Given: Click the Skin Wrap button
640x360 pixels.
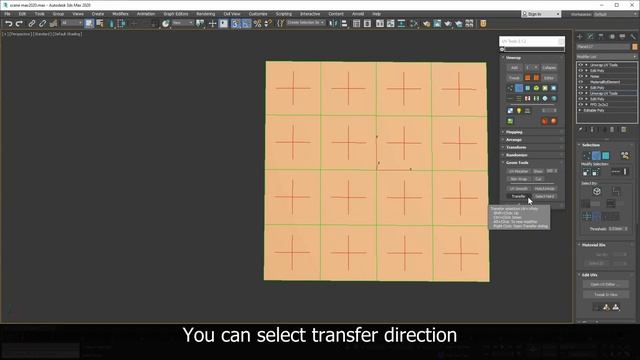Looking at the screenshot, I should (519, 179).
